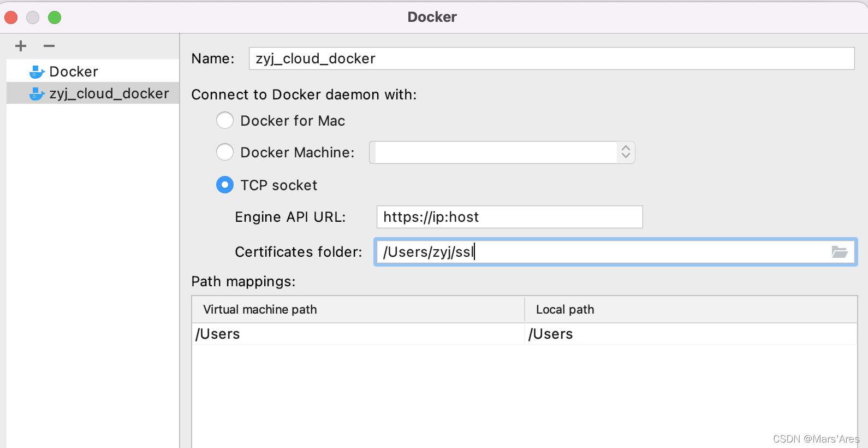Click the plus icon to add Docker configuration

(21, 46)
